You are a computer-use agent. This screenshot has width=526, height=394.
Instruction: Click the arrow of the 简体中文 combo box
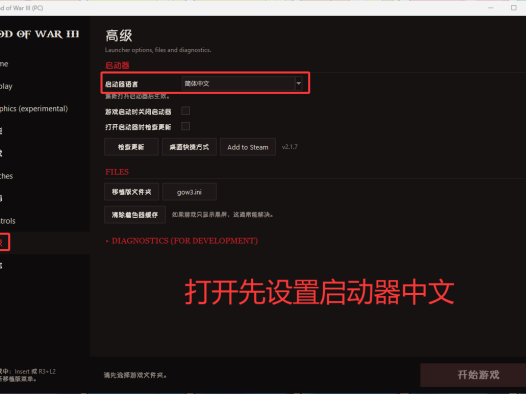tap(298, 83)
